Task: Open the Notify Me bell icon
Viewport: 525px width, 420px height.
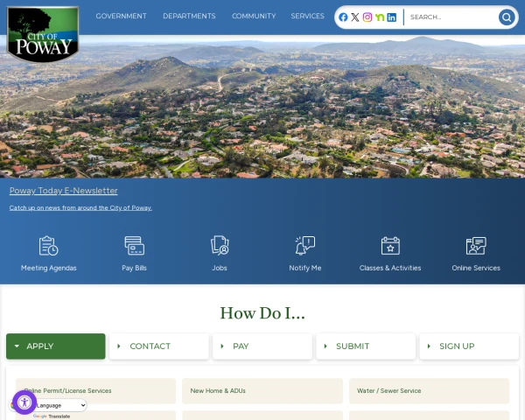Action: tap(305, 246)
